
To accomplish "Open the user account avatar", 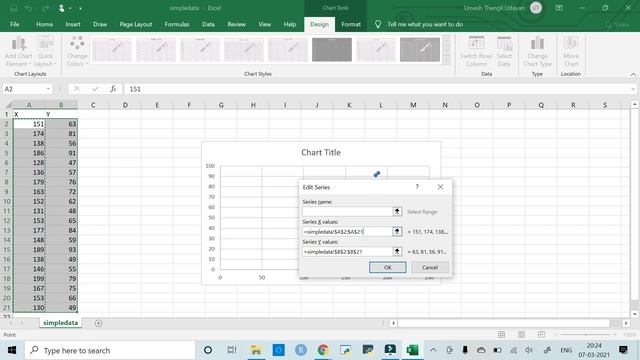I will click(536, 8).
